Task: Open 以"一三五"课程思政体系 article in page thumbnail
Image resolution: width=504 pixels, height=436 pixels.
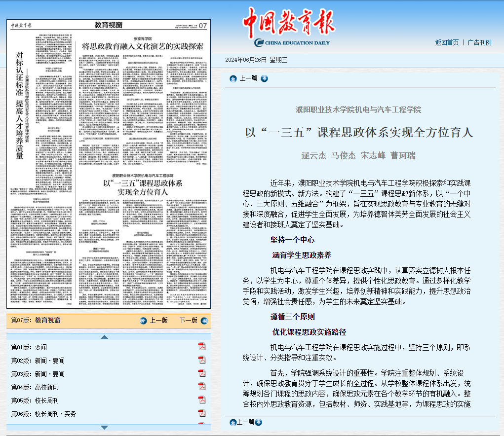Action: (x=143, y=187)
